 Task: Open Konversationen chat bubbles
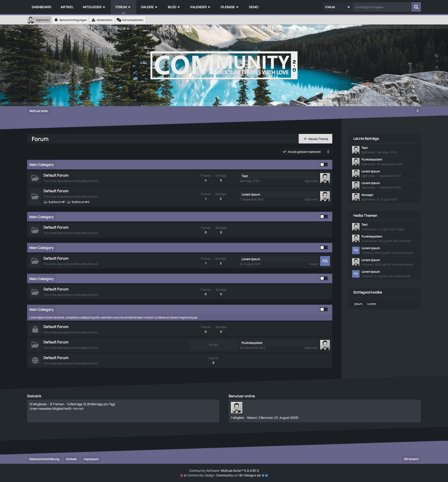[119, 20]
